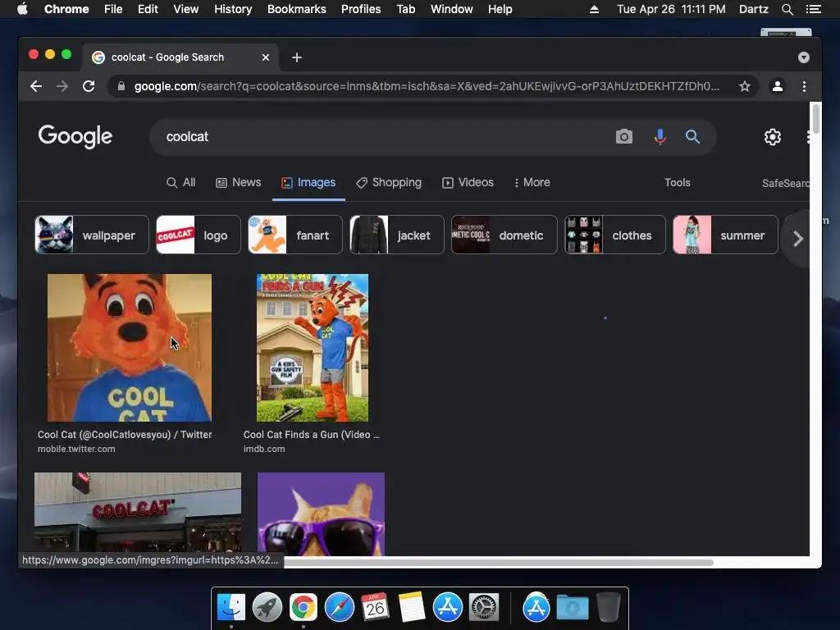
Task: Open the Profiles menu
Action: point(361,9)
